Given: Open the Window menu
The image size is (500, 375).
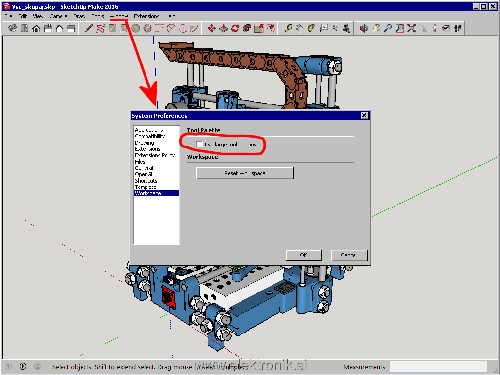Looking at the screenshot, I should (x=119, y=16).
